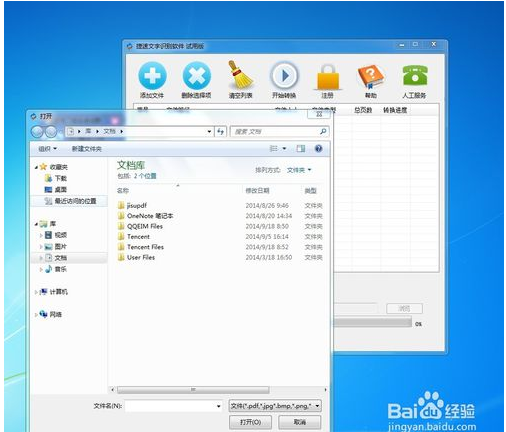Click the scrollbar left arrow
This screenshot has width=506, height=432.
pyautogui.click(x=113, y=389)
